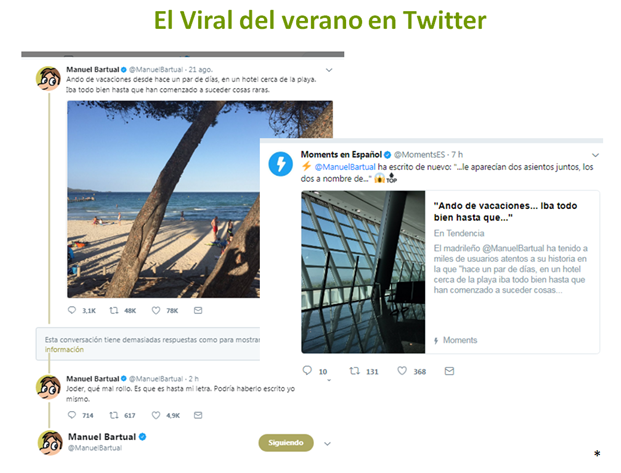The height and width of the screenshot is (473, 621).
Task: Click the reply icon under the beach tweet
Action: (72, 310)
